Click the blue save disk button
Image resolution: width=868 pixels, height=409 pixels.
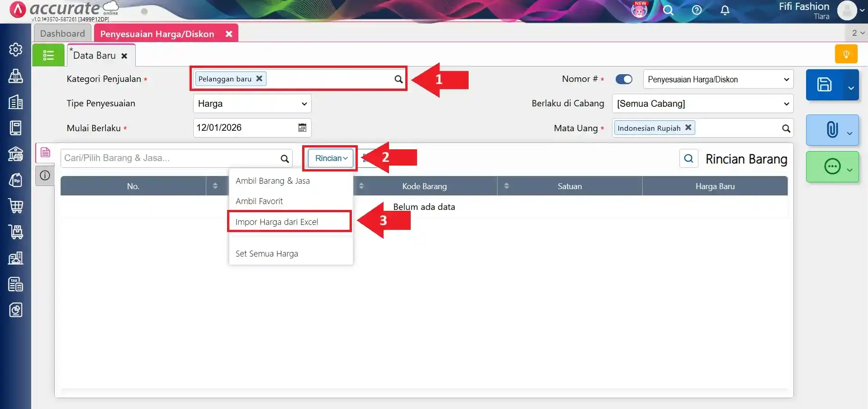pos(824,85)
